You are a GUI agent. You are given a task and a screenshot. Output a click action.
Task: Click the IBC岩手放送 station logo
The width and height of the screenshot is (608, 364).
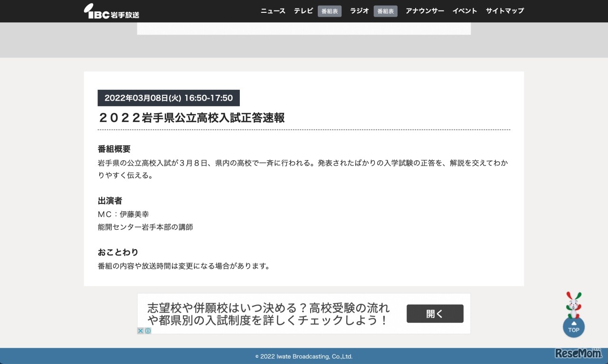click(111, 11)
